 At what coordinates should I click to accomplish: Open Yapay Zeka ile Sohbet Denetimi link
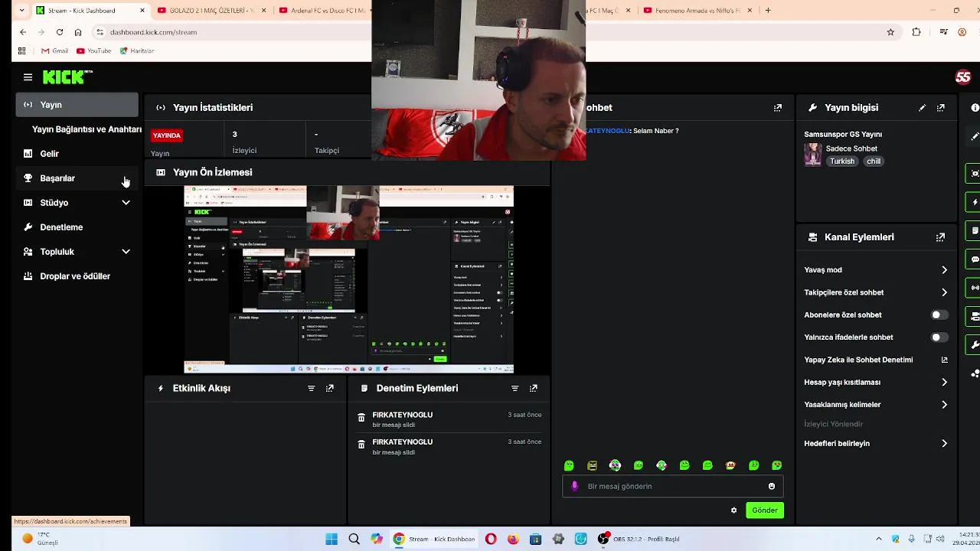click(x=876, y=360)
